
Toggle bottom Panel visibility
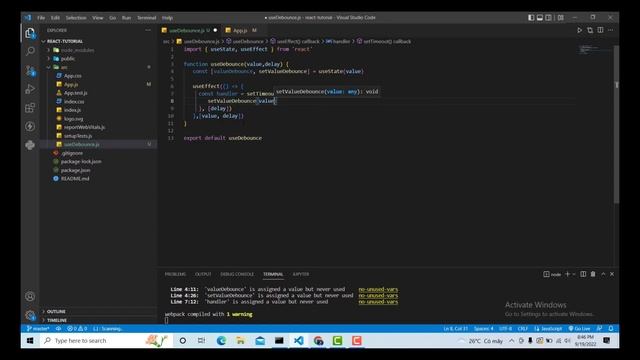click(540, 18)
